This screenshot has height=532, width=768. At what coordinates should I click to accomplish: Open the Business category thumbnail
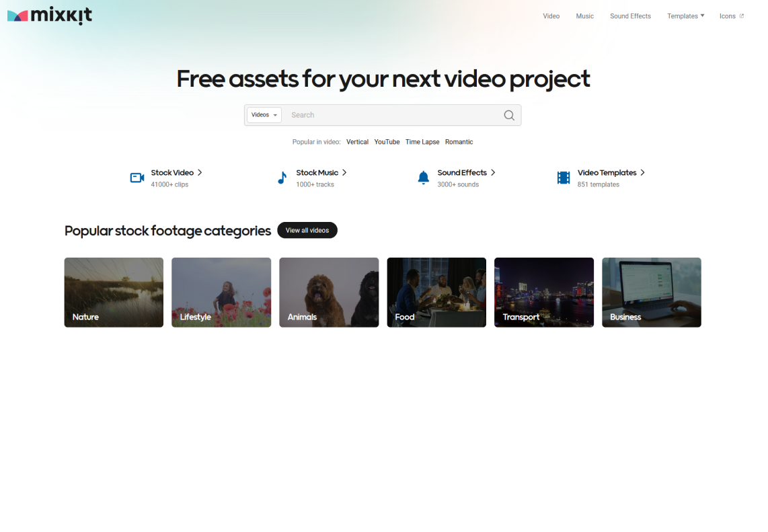click(652, 293)
